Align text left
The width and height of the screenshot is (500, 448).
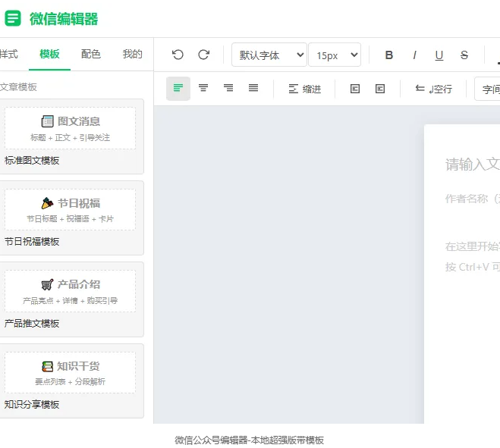click(178, 88)
